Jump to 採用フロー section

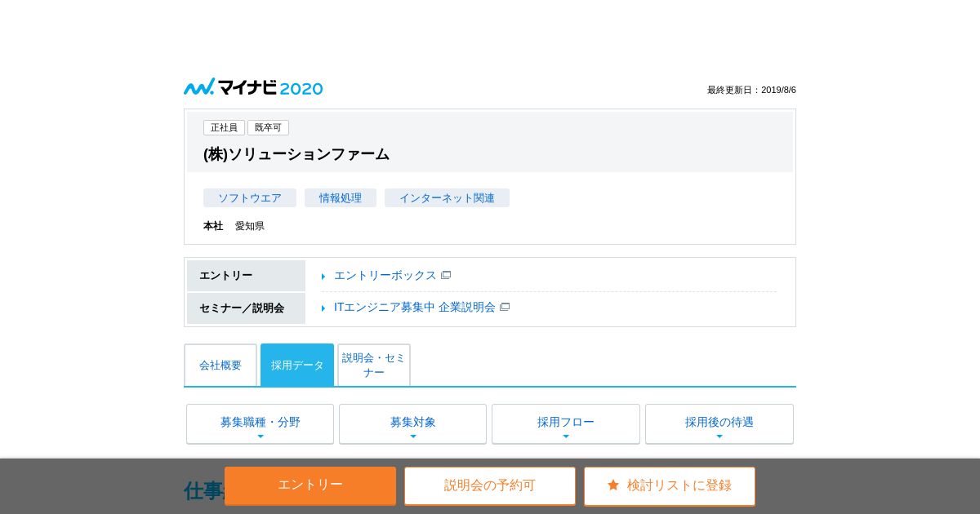pyautogui.click(x=566, y=424)
